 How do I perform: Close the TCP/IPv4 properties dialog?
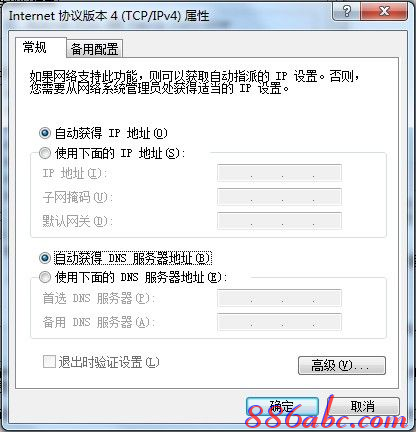click(x=384, y=12)
